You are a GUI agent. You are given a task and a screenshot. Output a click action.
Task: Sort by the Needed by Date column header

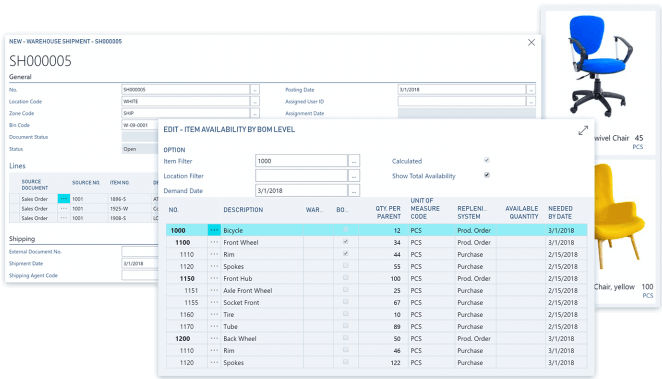560,212
